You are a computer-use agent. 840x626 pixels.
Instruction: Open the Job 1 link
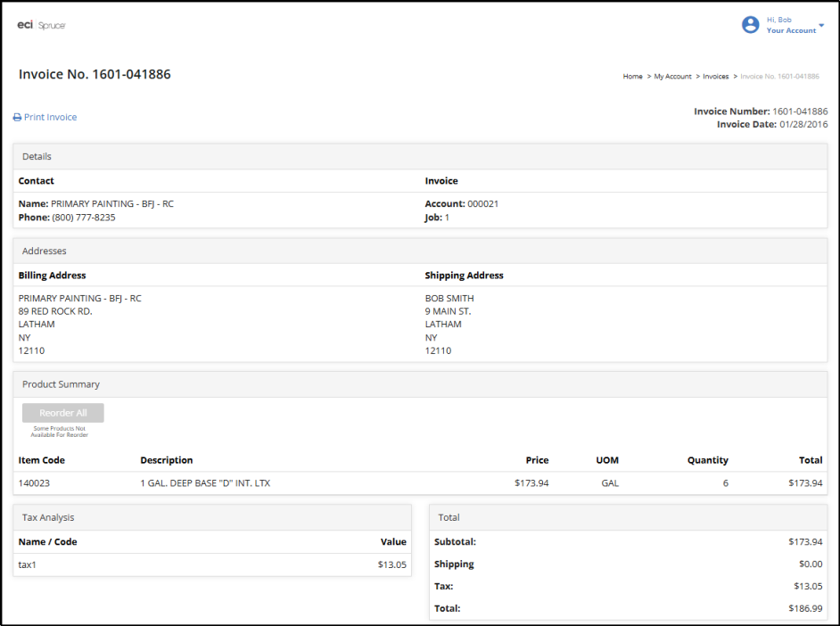[447, 218]
